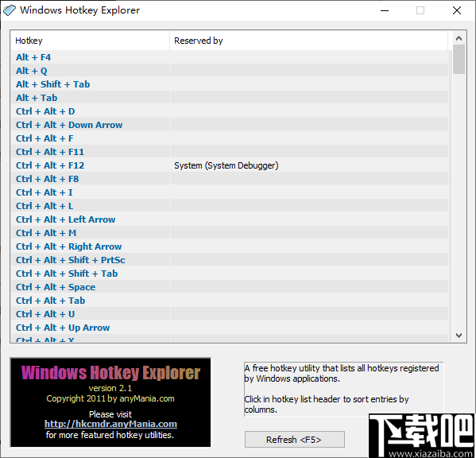Click the scrollbar down arrow
This screenshot has width=476, height=458.
459,336
